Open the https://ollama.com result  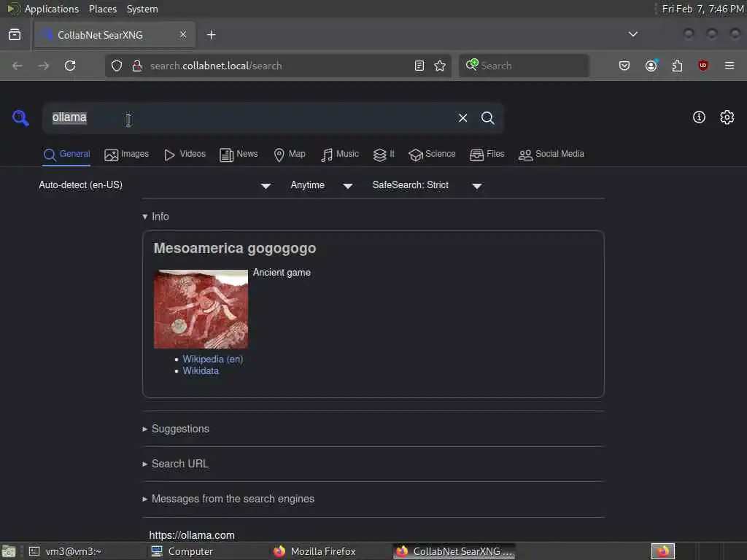[192, 535]
